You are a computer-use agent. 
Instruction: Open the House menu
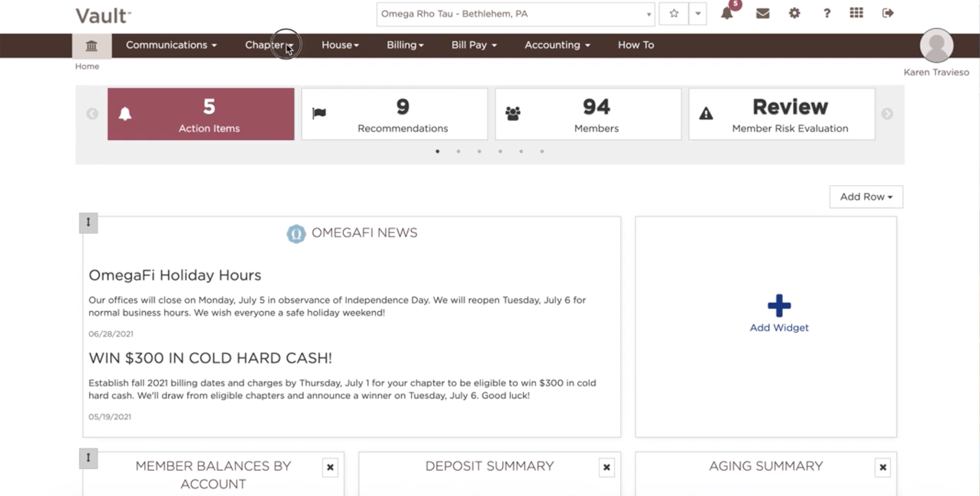(340, 45)
